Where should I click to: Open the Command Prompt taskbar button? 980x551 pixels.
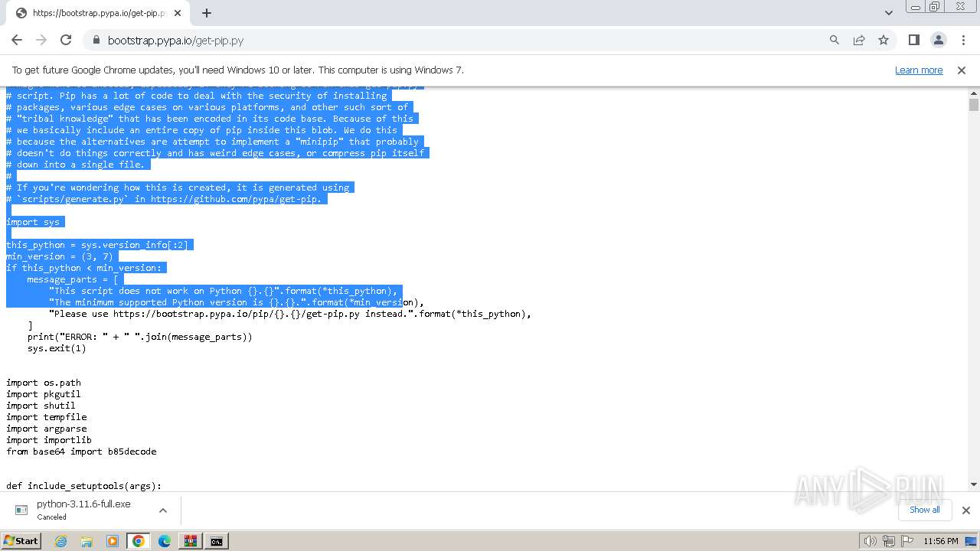point(217,541)
